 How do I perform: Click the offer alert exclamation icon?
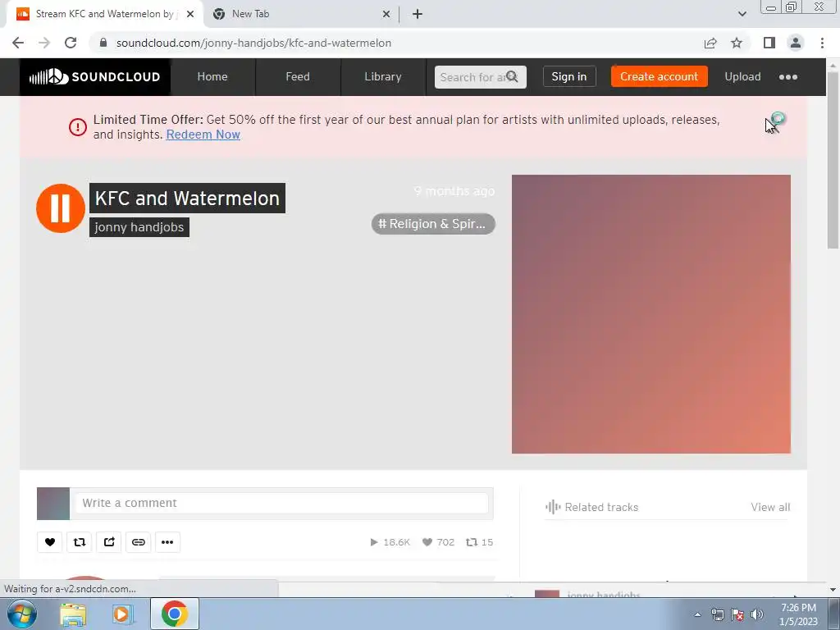coord(78,127)
